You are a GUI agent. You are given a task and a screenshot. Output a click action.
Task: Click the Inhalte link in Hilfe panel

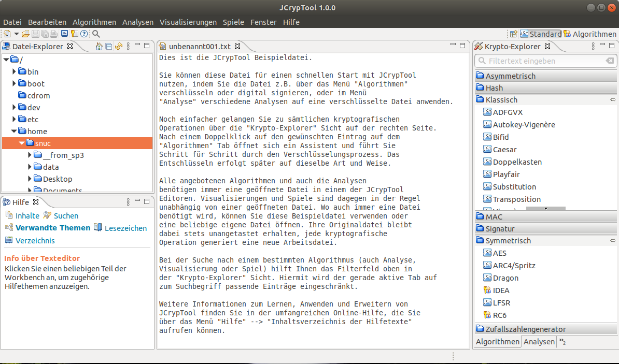[27, 216]
